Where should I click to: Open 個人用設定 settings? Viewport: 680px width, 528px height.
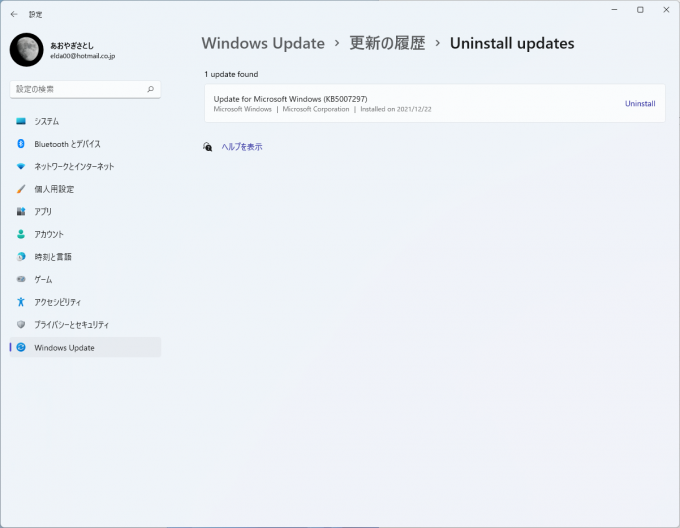click(85, 189)
